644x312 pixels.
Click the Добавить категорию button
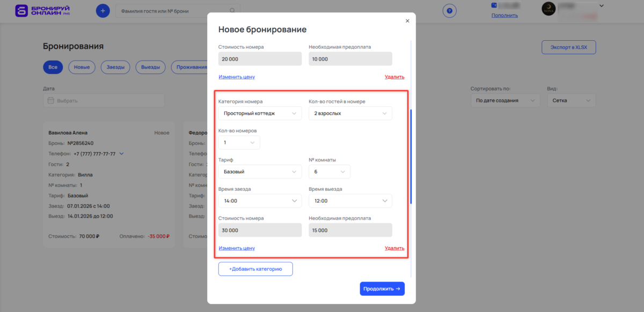coord(255,269)
